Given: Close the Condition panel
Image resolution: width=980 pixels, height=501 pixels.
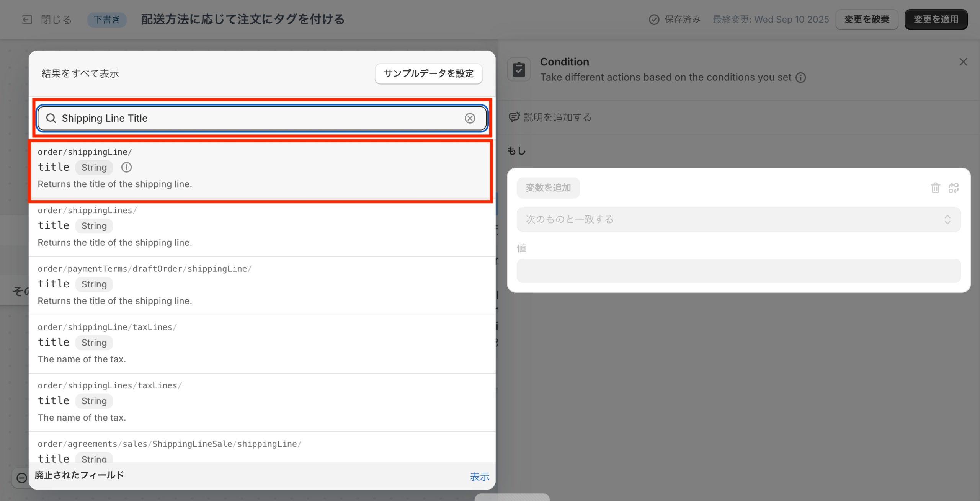Looking at the screenshot, I should click(x=963, y=62).
